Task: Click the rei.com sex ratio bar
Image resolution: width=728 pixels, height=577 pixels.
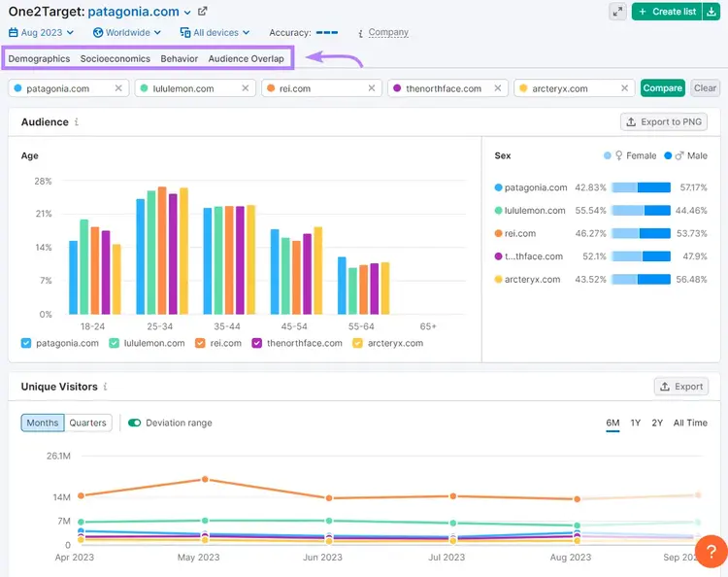Action: (642, 233)
